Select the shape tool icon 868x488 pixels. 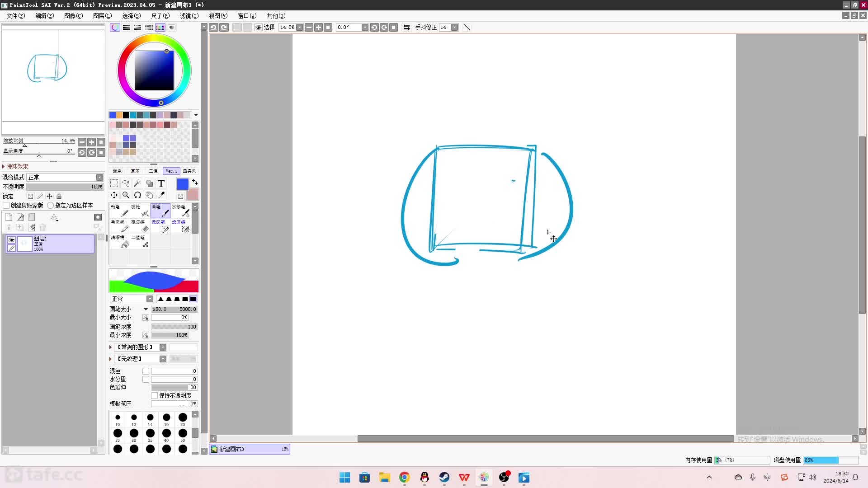click(149, 183)
